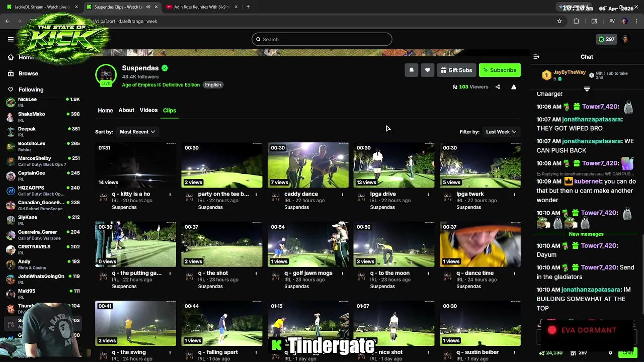Open options for 'caddy dance' clip

(342, 194)
